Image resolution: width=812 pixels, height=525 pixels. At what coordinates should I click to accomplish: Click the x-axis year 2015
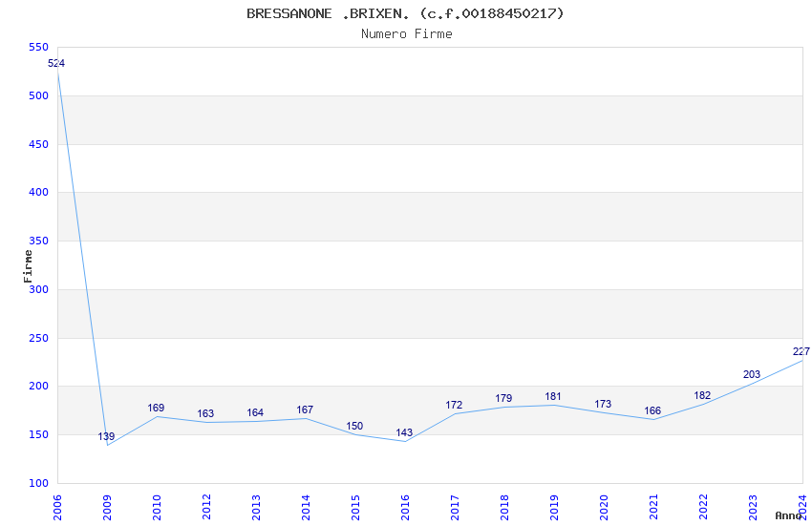point(355,508)
